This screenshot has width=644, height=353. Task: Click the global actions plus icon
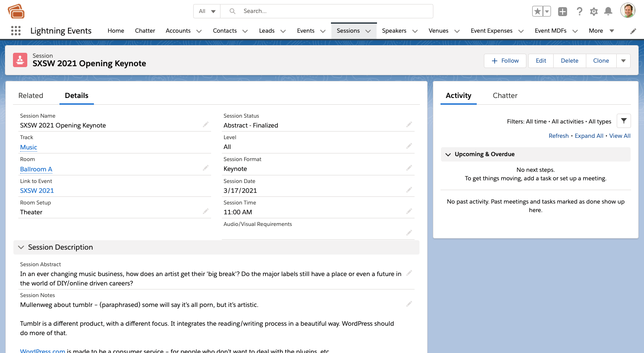click(x=563, y=12)
